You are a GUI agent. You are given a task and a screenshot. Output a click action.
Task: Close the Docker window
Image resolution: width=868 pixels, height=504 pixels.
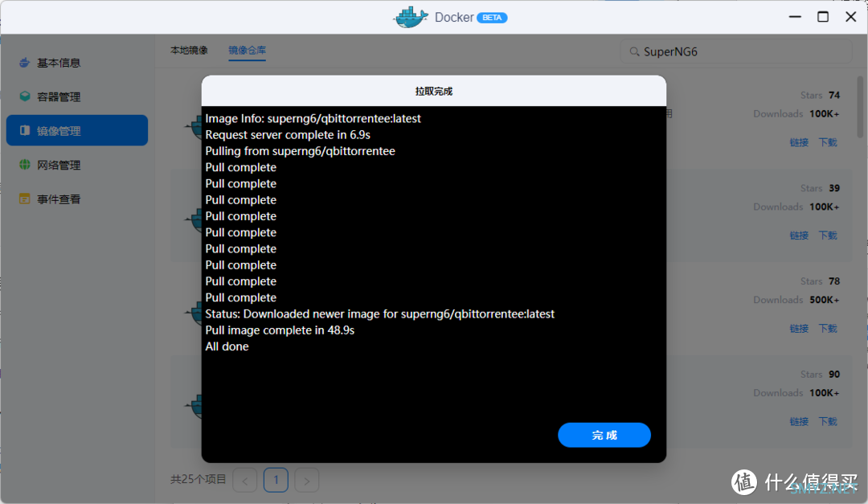[x=851, y=17]
